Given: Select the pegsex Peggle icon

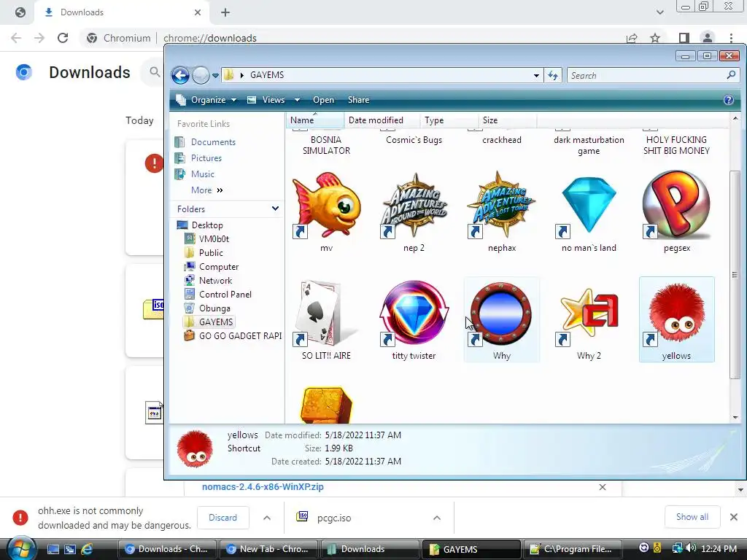Looking at the screenshot, I should tap(676, 205).
